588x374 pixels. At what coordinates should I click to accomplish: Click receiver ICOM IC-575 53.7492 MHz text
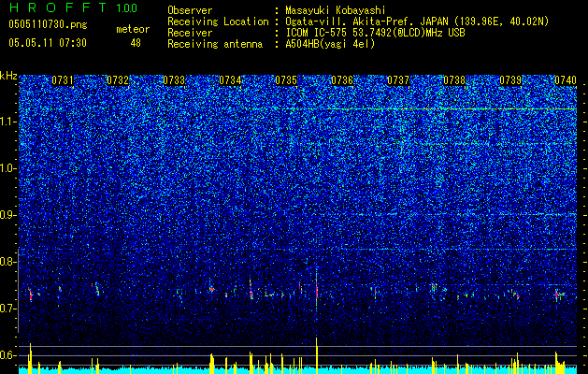[x=375, y=33]
